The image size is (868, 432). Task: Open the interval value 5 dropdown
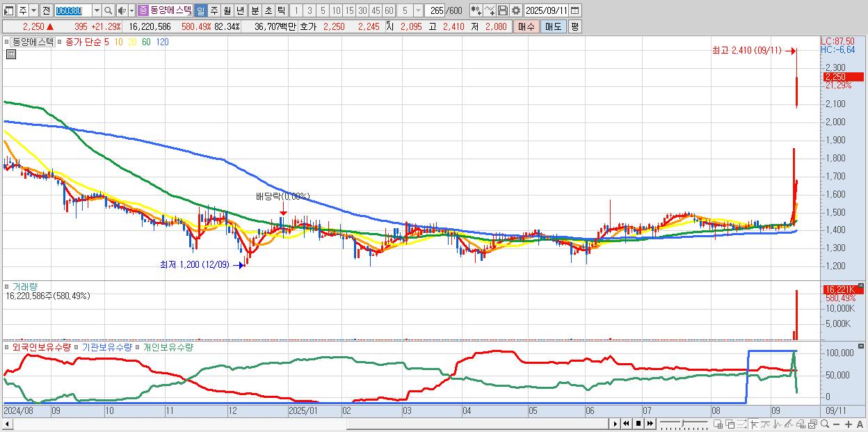(x=418, y=10)
